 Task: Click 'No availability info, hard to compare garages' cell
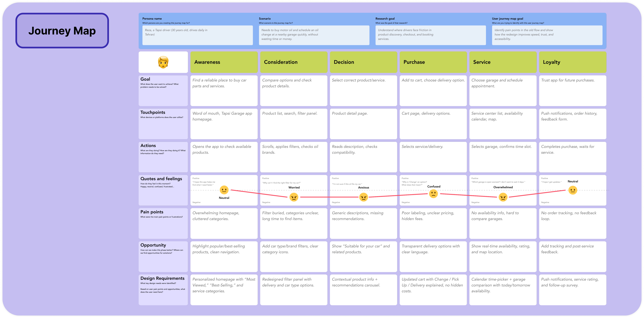[503, 224]
